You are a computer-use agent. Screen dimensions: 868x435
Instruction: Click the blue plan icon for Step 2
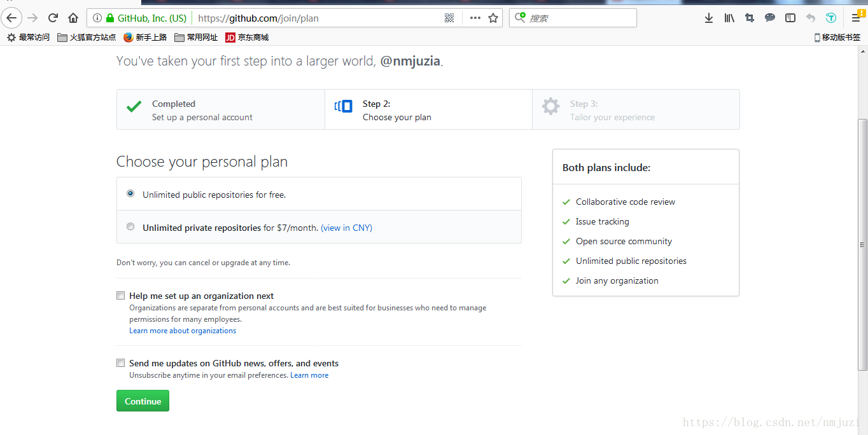click(x=344, y=106)
